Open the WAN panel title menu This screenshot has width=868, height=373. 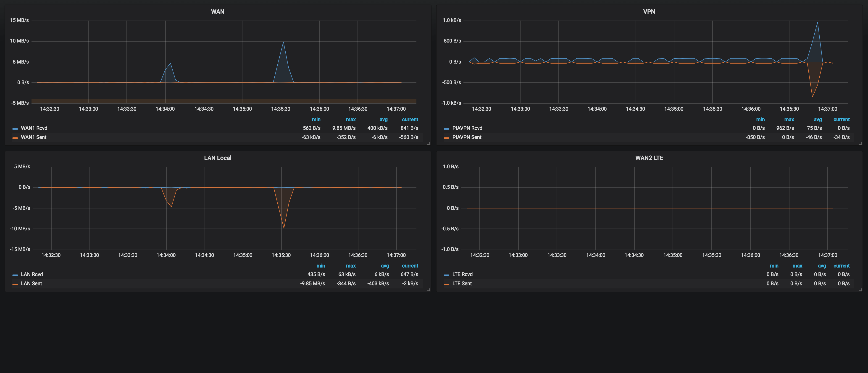click(217, 11)
